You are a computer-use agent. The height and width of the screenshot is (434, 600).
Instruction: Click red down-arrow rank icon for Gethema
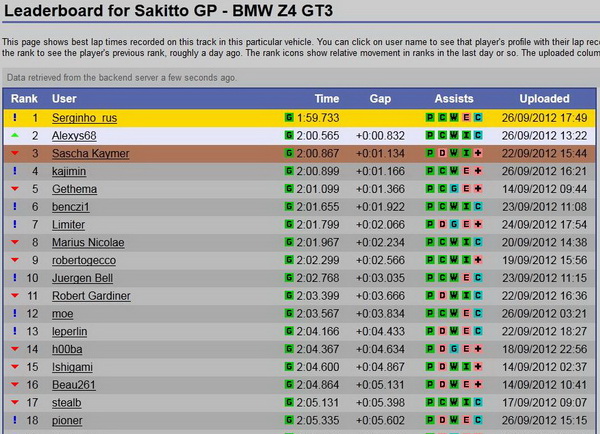(15, 189)
